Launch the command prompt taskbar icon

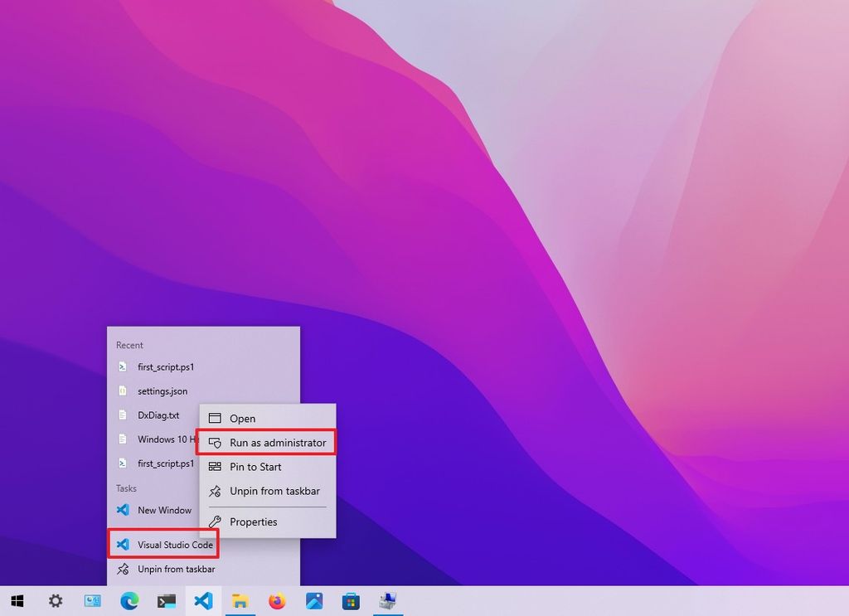166,600
